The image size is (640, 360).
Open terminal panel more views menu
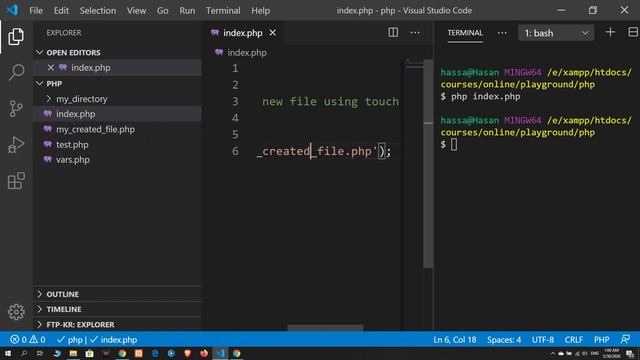pos(502,33)
